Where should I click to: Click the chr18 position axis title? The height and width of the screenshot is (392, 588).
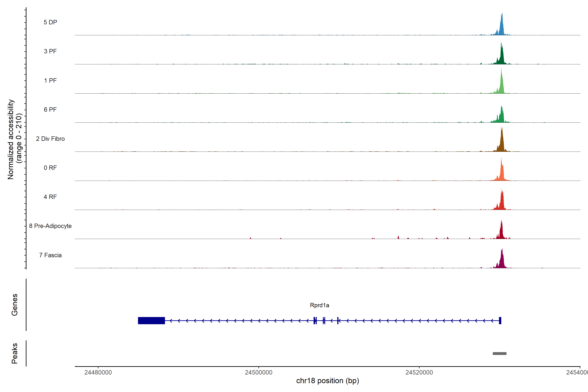(327, 381)
